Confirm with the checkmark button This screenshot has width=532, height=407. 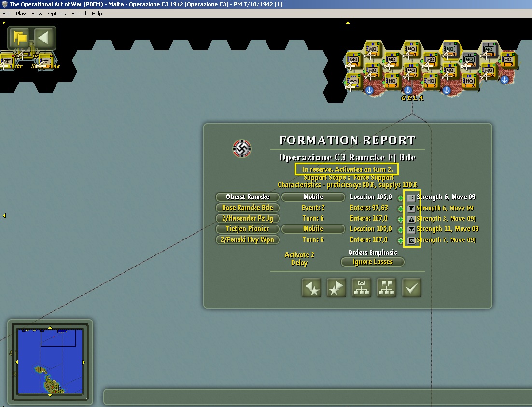pyautogui.click(x=412, y=288)
